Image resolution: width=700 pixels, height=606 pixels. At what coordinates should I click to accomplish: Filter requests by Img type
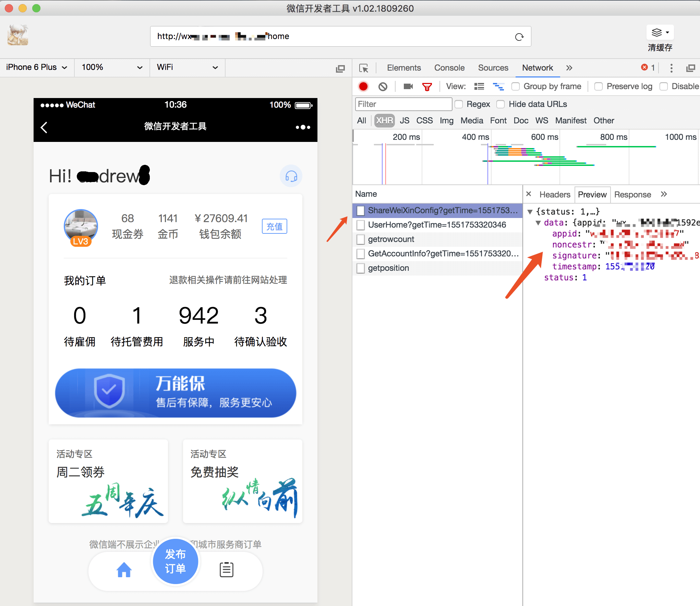(x=447, y=121)
